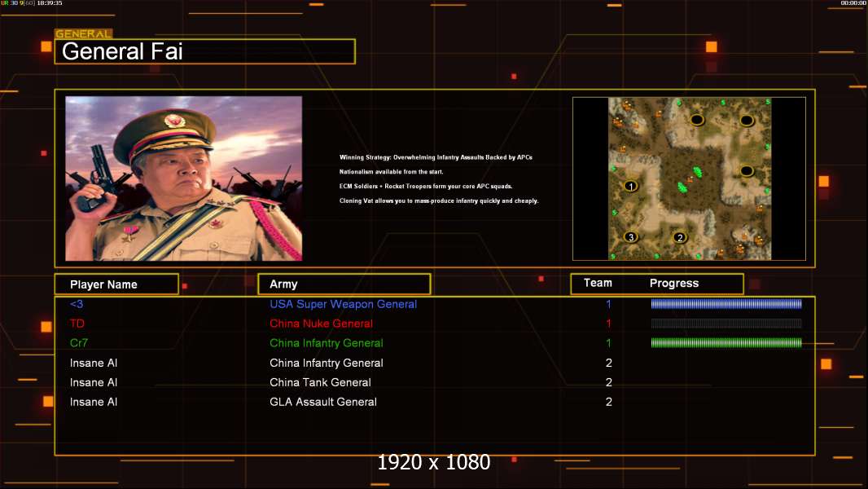This screenshot has height=489, width=868.
Task: Click the Progress column header label
Action: tap(673, 283)
